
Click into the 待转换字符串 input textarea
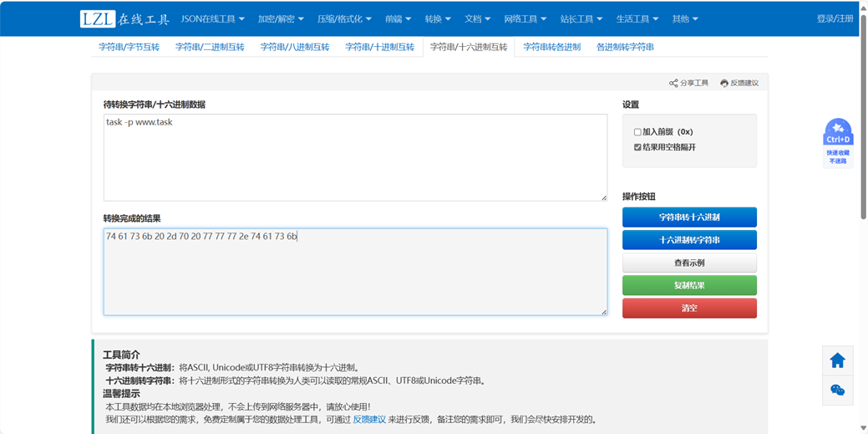coord(355,157)
